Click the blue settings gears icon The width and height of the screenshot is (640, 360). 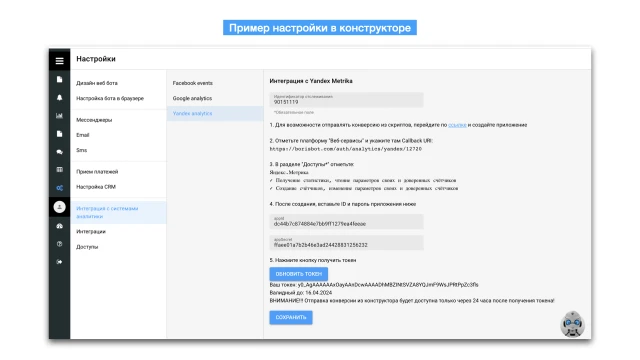60,188
